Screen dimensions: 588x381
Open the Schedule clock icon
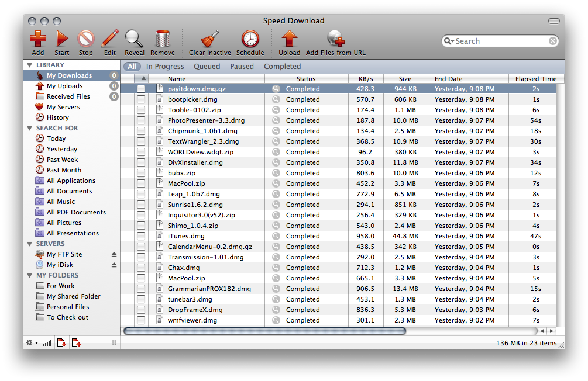tap(250, 40)
